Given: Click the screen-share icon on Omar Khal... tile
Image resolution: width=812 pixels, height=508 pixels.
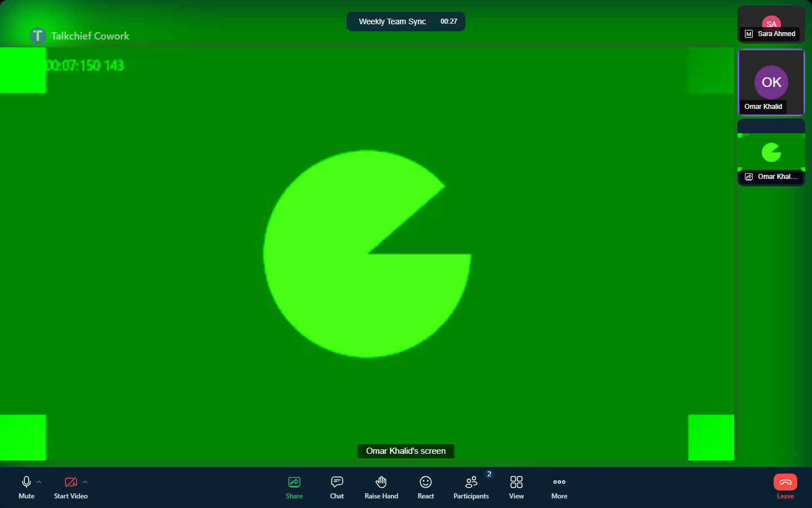Looking at the screenshot, I should point(749,177).
